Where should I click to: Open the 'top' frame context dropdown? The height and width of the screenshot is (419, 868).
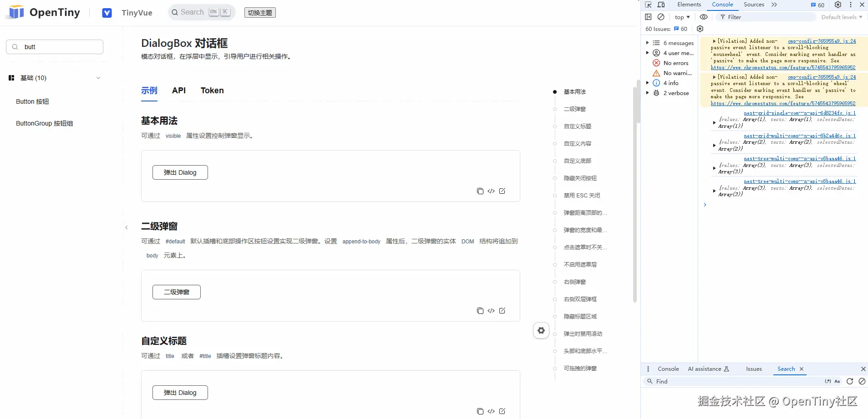coord(681,17)
